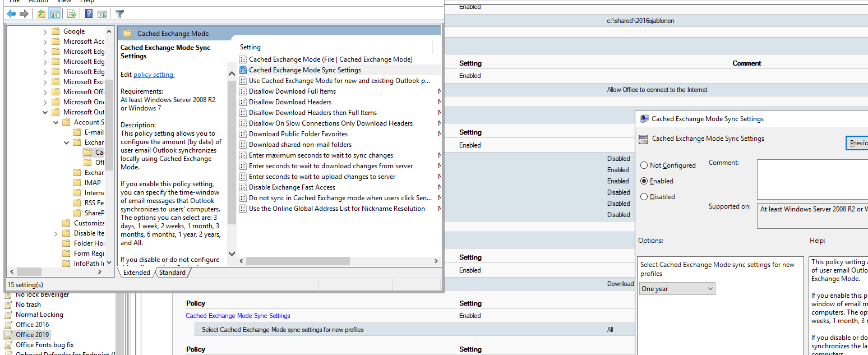This screenshot has height=355, width=868.
Task: Select the No lock beveiliger GPO
Action: coord(42,294)
